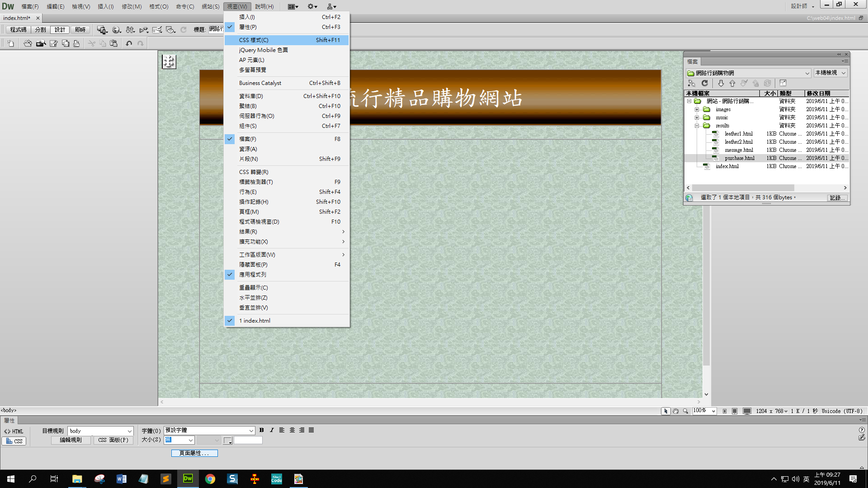Viewport: 868px width, 488px height.
Task: Click the Preview in Browser globe icon
Action: point(116,30)
